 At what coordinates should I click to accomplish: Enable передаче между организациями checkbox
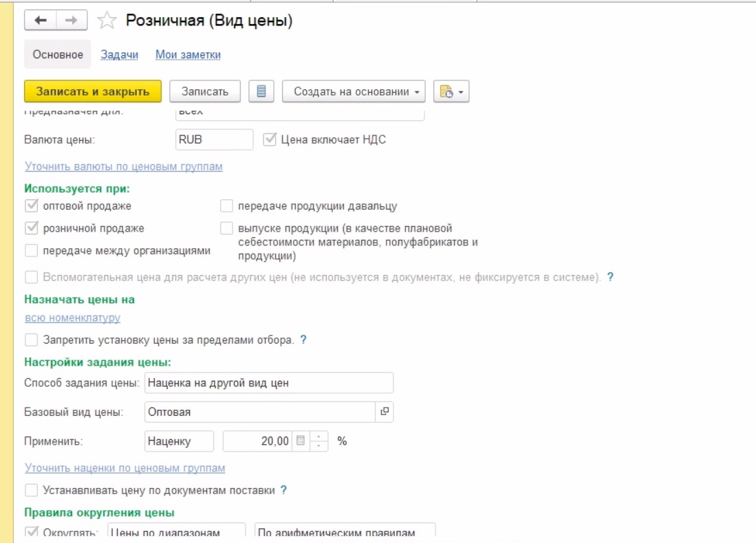coord(31,251)
